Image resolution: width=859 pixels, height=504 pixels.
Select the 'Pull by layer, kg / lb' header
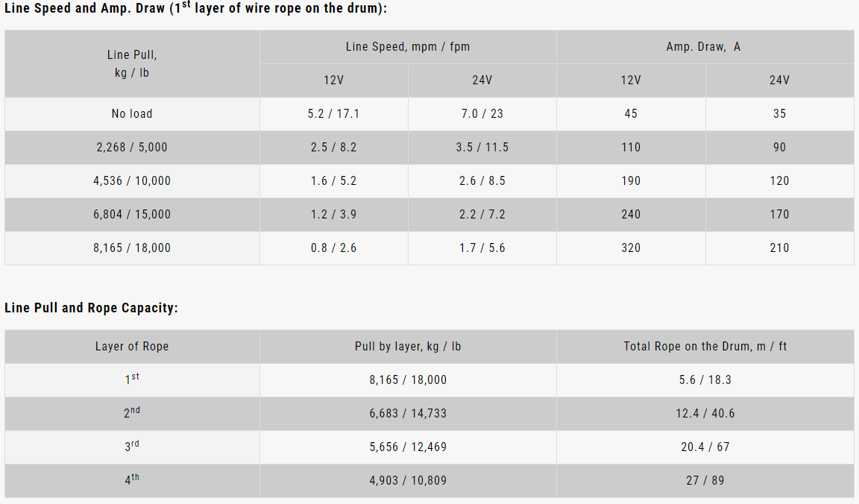[x=408, y=347]
